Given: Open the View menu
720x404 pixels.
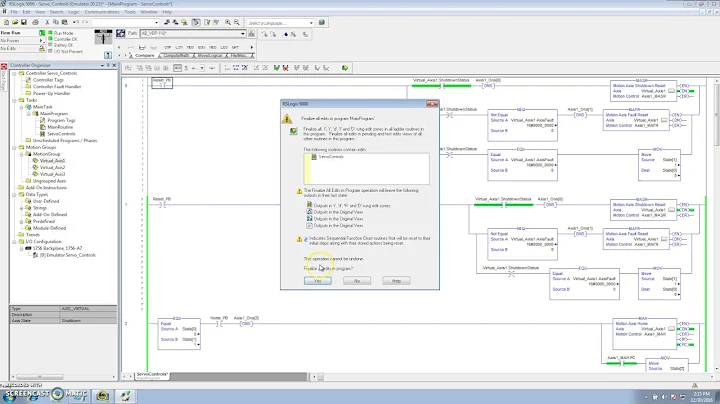Looking at the screenshot, I should click(40, 12).
